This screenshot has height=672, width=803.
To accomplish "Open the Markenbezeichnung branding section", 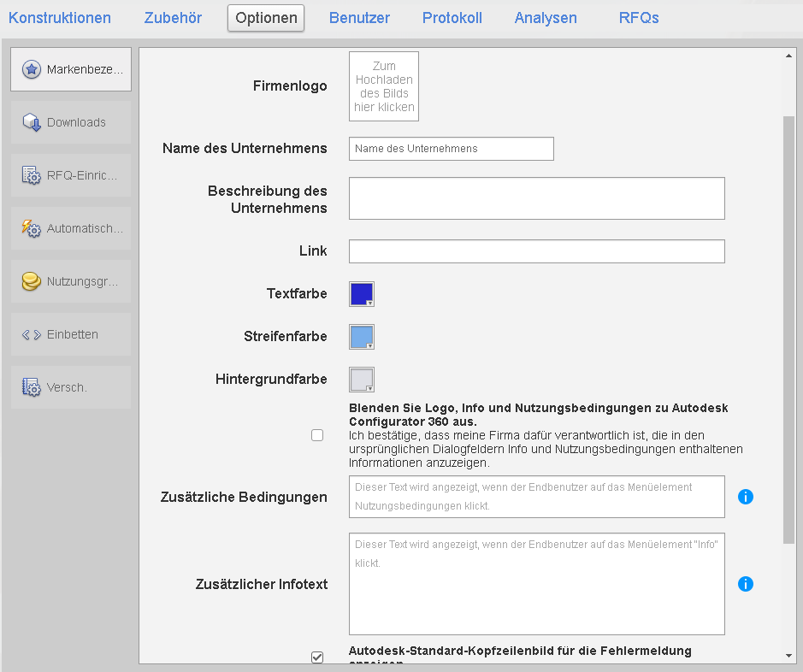I will 70,69.
